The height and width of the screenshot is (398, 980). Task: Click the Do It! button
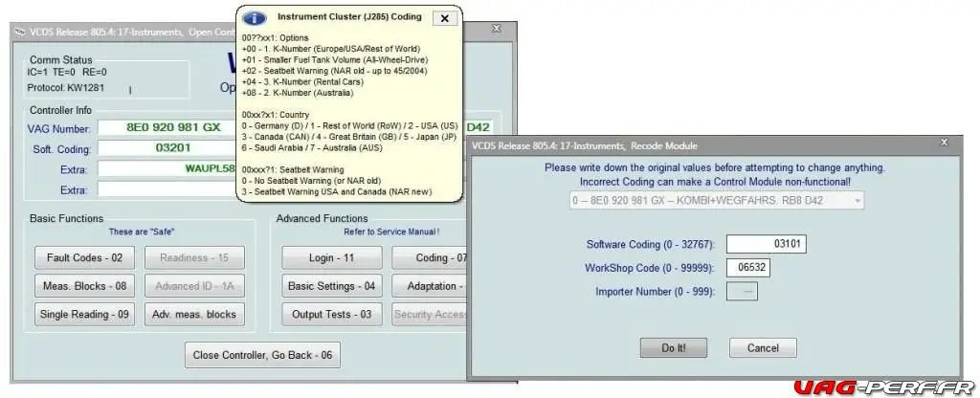coord(674,348)
